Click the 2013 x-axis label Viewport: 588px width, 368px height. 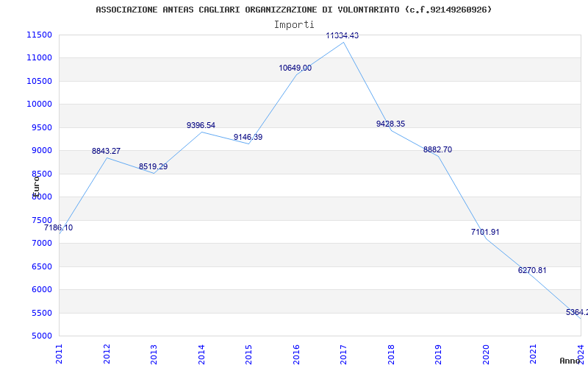tap(154, 354)
